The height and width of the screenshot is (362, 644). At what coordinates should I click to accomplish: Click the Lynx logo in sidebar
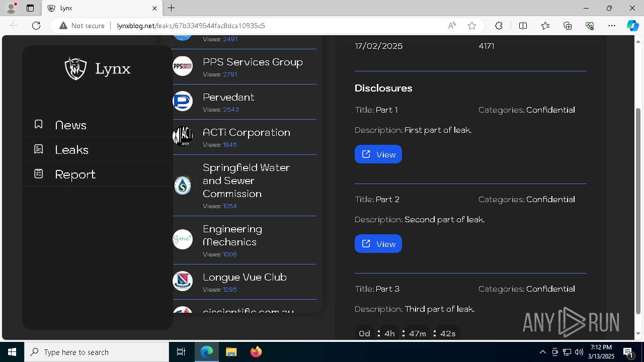pos(98,69)
